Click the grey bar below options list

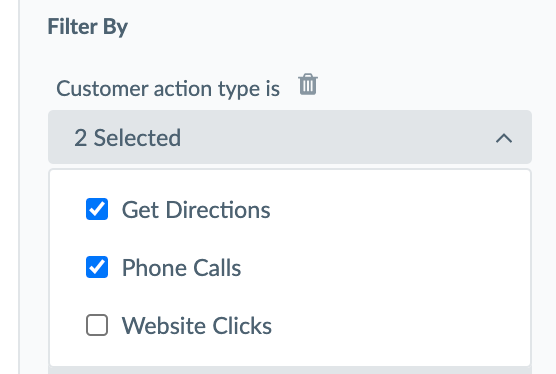(290, 371)
